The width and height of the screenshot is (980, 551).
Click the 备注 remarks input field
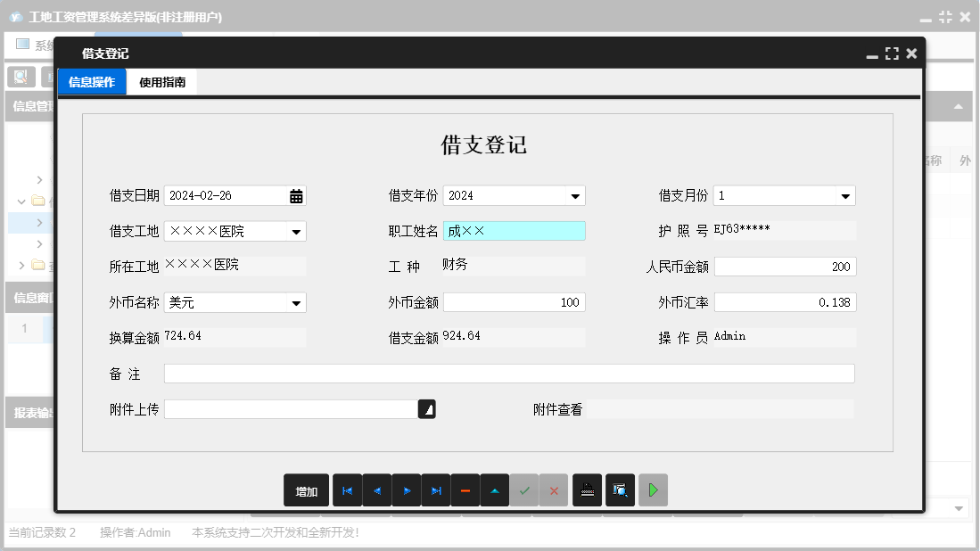click(x=508, y=374)
